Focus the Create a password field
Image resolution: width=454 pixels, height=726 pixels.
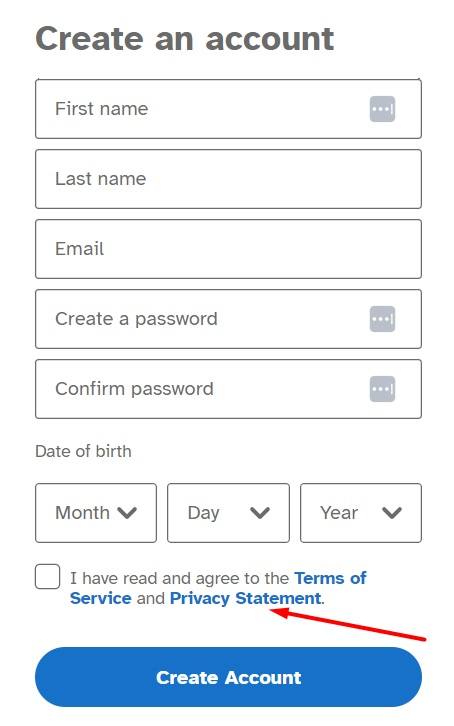click(x=228, y=319)
